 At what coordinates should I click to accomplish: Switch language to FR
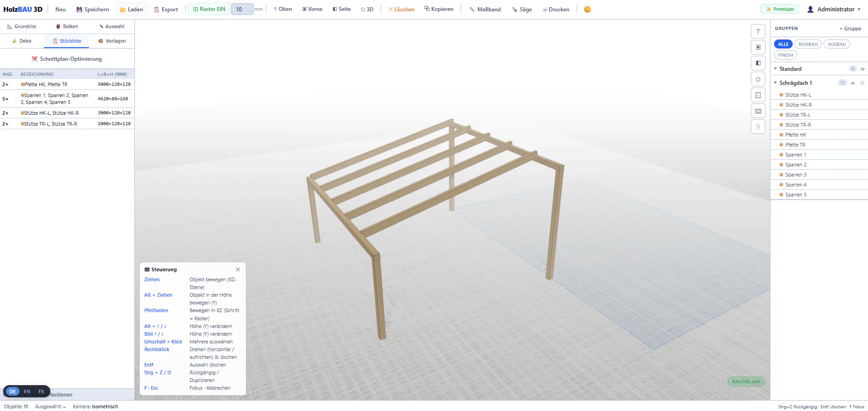click(41, 391)
